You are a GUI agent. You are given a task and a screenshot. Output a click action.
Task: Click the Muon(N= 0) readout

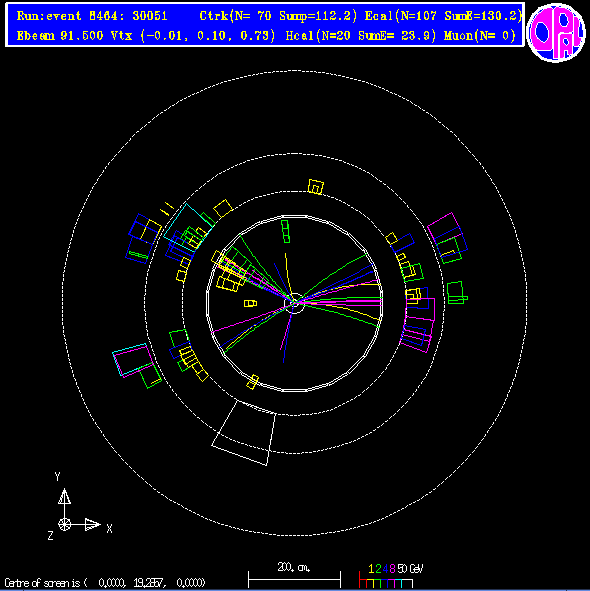tap(480, 36)
